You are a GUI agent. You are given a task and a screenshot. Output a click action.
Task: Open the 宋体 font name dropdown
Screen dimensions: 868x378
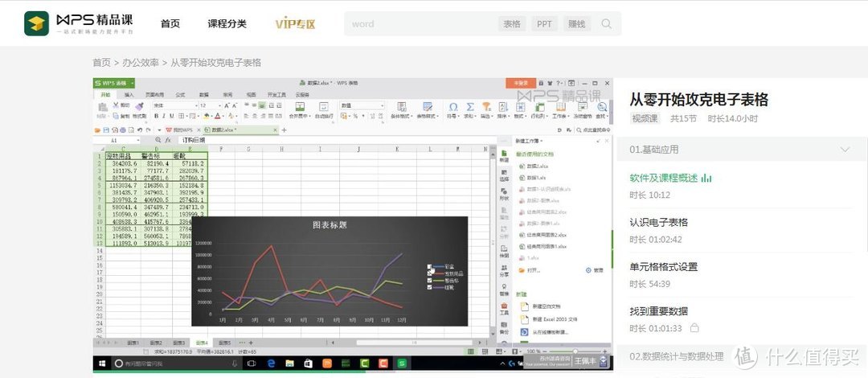click(196, 105)
